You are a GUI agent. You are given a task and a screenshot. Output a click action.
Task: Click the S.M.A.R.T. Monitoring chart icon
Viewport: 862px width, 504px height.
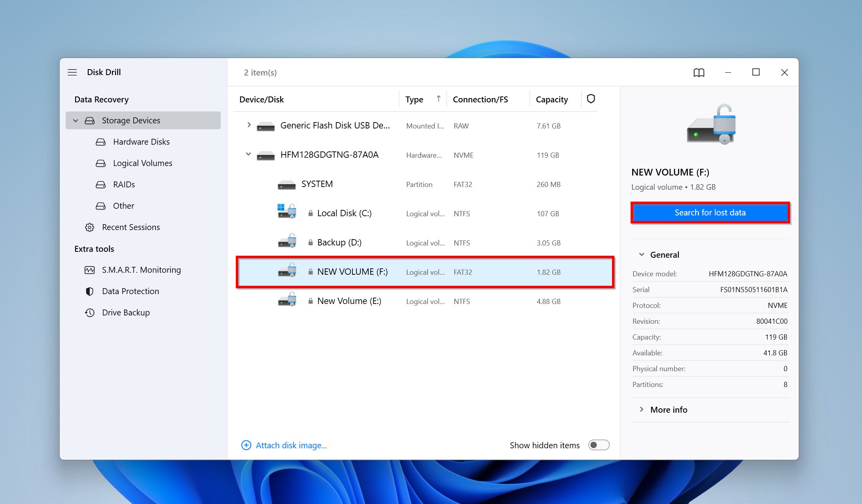pyautogui.click(x=90, y=270)
